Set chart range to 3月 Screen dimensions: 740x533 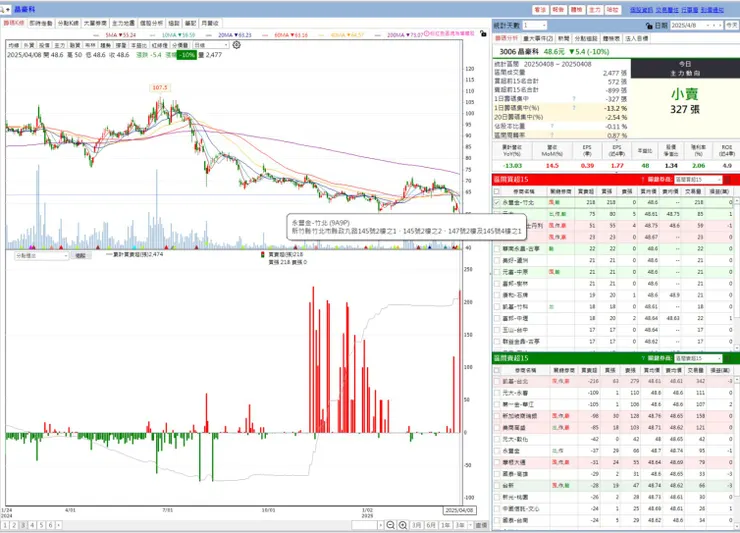tap(416, 525)
